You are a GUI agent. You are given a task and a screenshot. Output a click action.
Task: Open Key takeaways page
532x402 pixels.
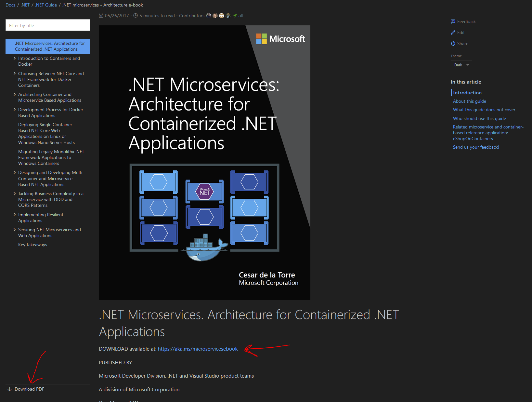[x=32, y=245]
